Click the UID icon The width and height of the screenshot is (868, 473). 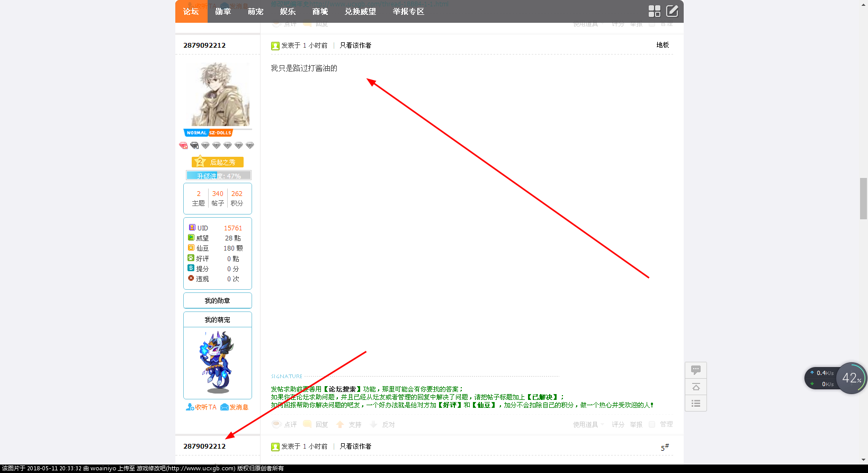pyautogui.click(x=192, y=228)
